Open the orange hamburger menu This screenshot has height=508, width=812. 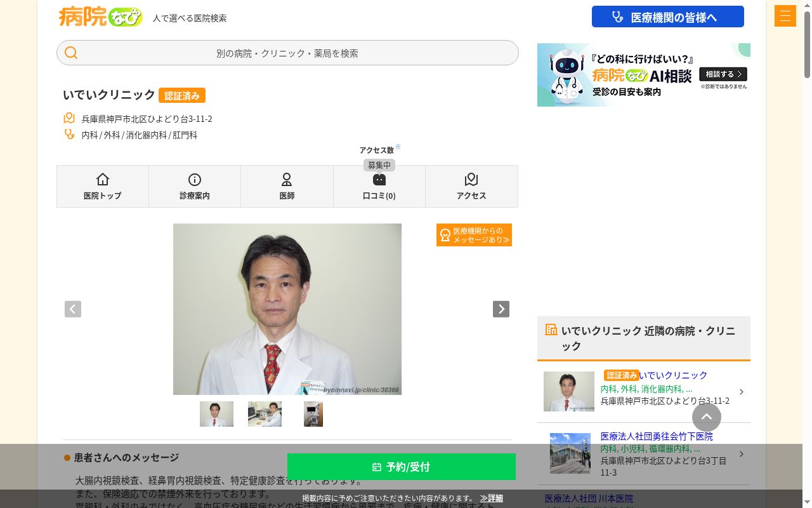point(785,16)
